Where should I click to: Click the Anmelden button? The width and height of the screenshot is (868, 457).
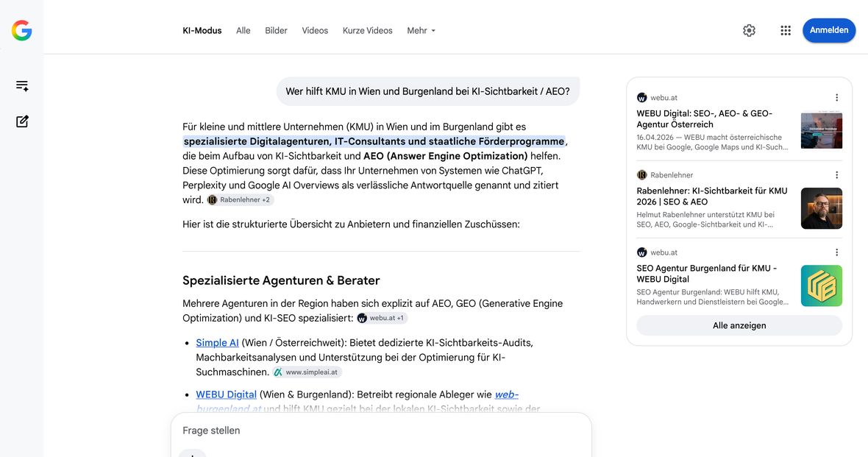(x=829, y=30)
